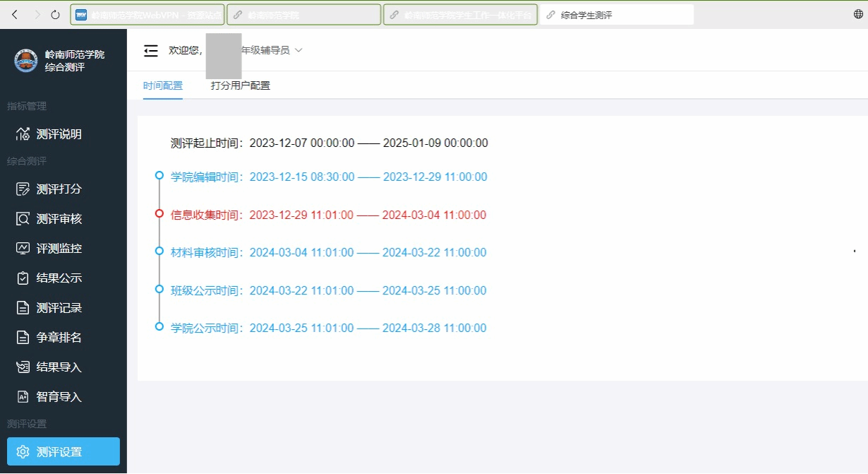Screen dimensions: 868x474
Task: Open 评测监控 monitor icon
Action: (23, 249)
